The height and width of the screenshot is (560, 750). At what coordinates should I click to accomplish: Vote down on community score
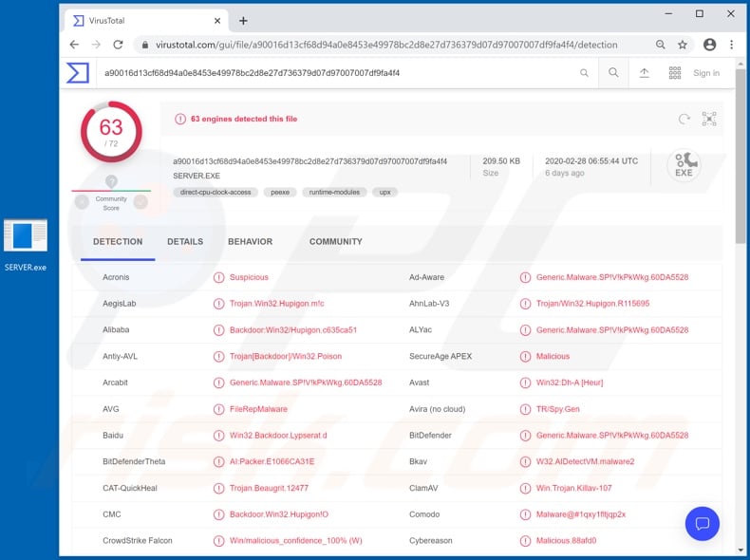pyautogui.click(x=82, y=200)
